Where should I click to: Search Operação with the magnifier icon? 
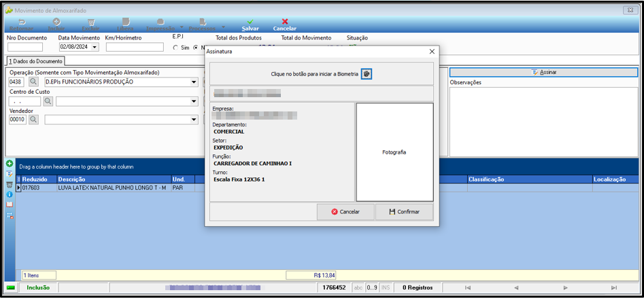33,82
